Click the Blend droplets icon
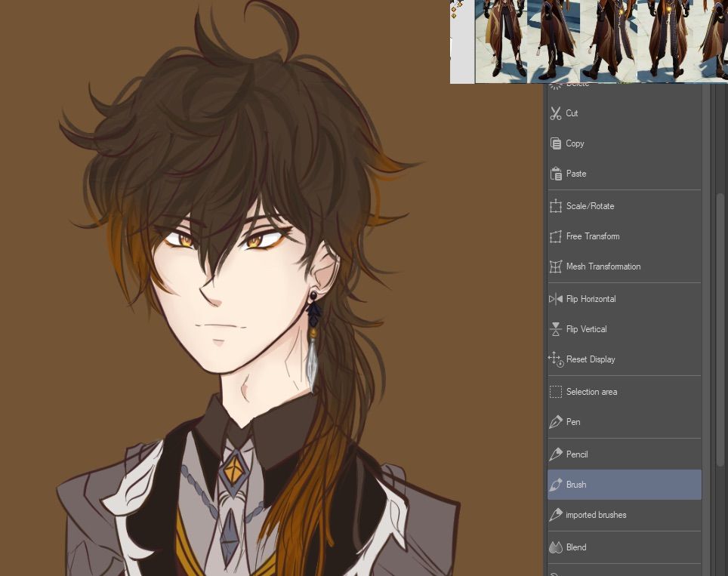 [x=556, y=547]
